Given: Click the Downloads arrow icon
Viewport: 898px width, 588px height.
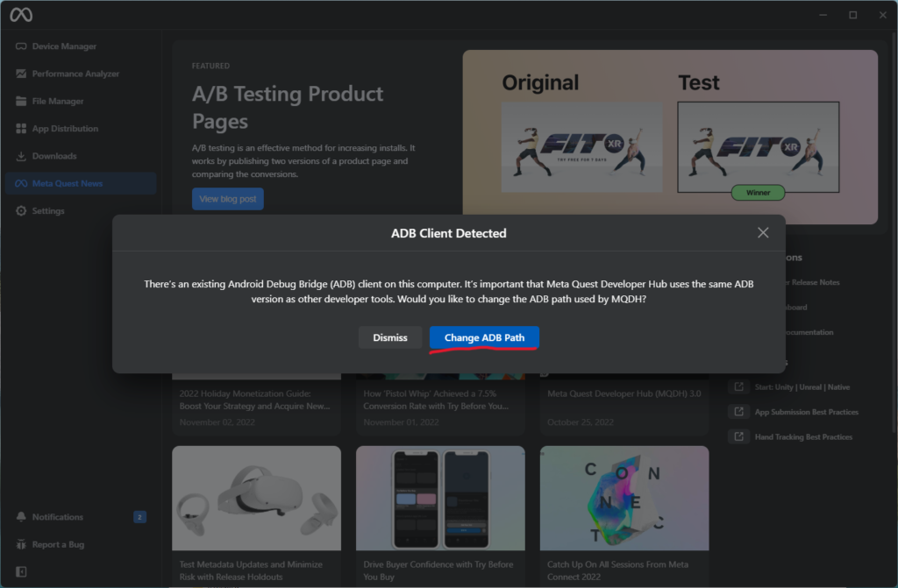Looking at the screenshot, I should click(x=21, y=156).
